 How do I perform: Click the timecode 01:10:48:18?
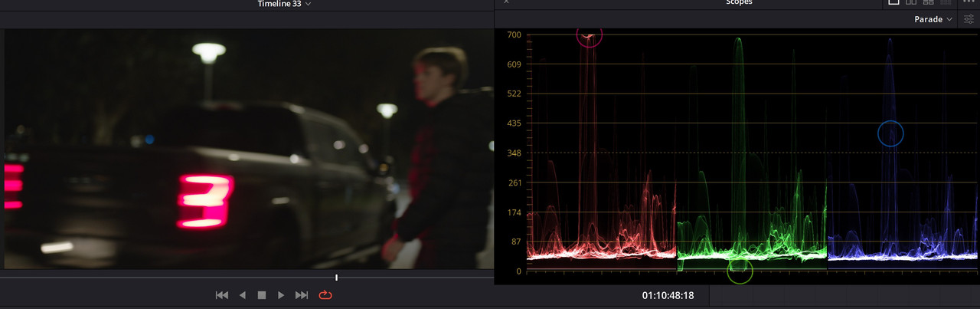[668, 295]
